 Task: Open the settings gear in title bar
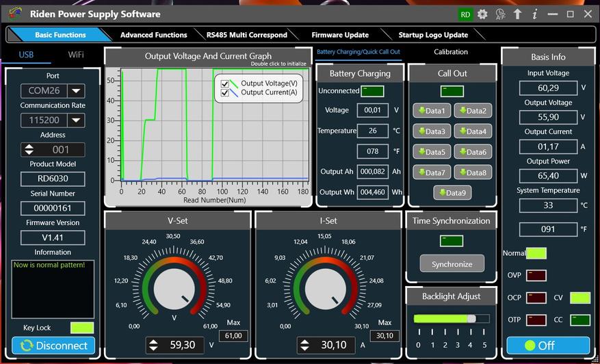tap(482, 14)
